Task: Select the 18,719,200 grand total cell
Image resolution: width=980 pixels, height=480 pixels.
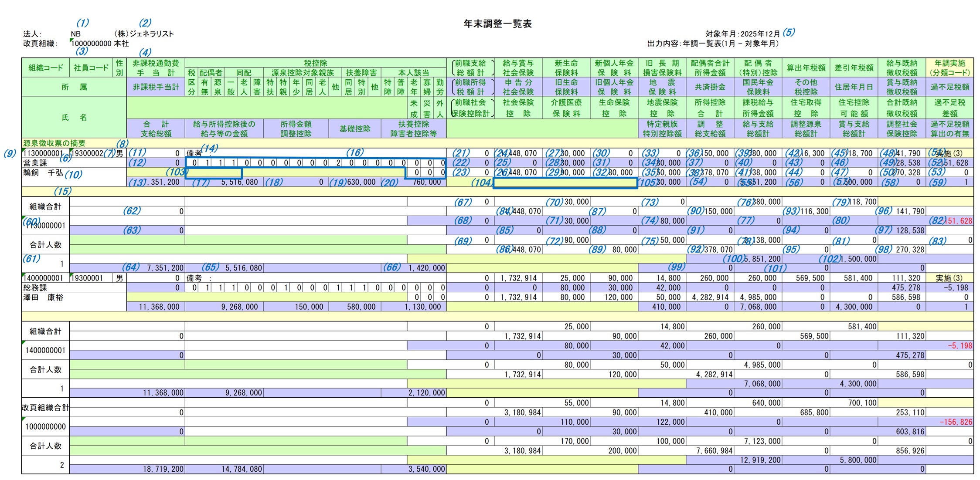Action: tap(163, 469)
